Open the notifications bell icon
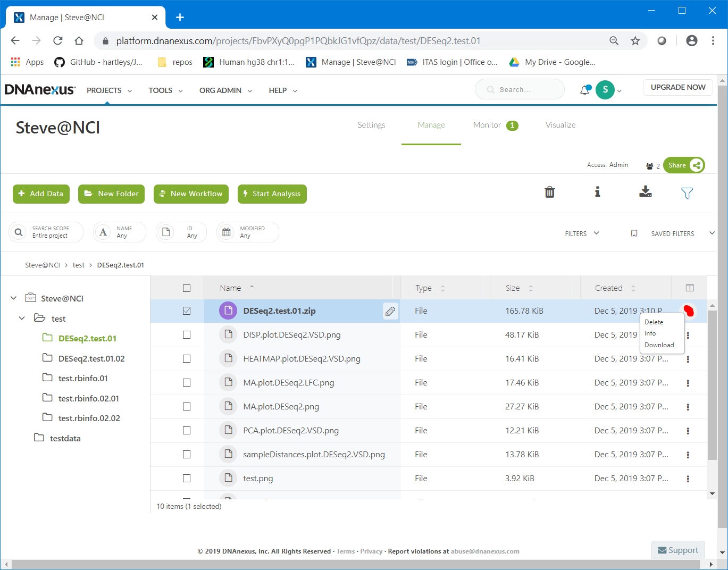728x570 pixels. 585,90
